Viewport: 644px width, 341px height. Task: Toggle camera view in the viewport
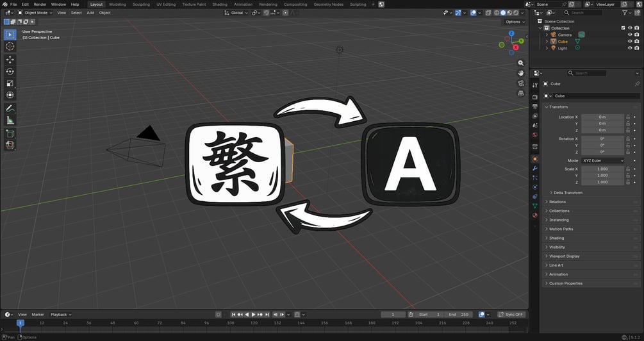pos(521,83)
